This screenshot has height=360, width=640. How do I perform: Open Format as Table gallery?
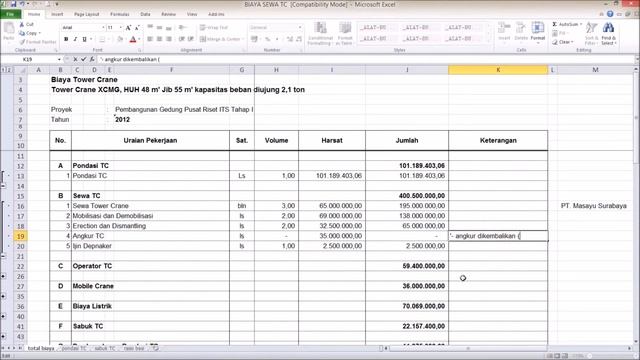[344, 33]
